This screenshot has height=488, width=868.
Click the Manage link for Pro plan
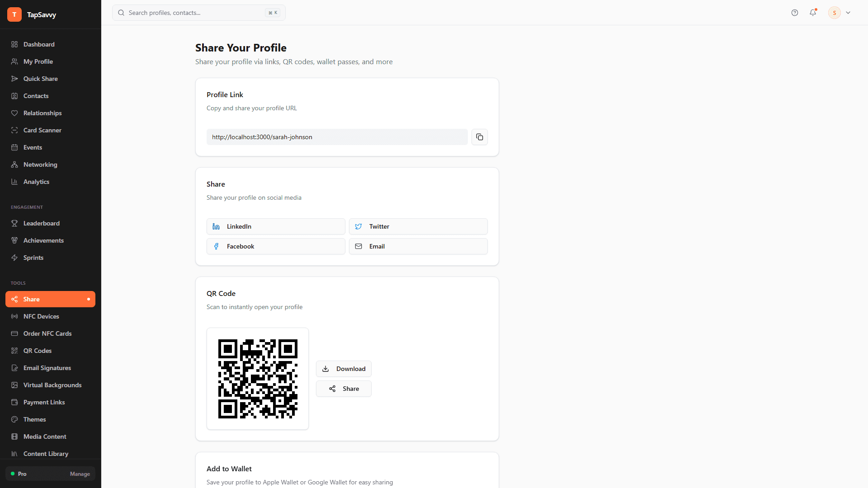click(x=80, y=474)
